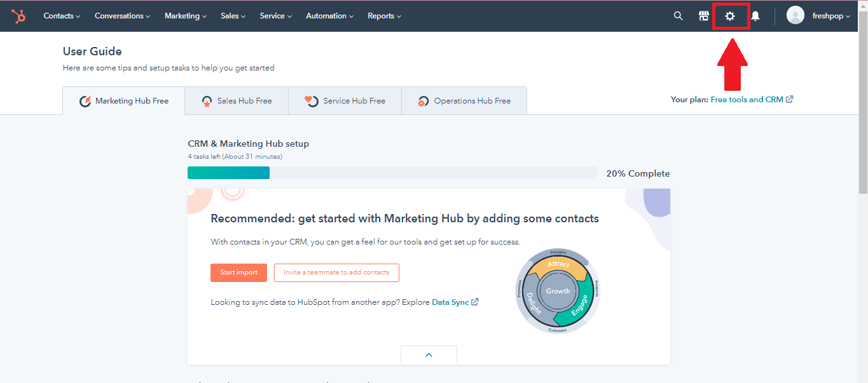Expand the Service menu
The width and height of the screenshot is (868, 383).
[x=276, y=16]
